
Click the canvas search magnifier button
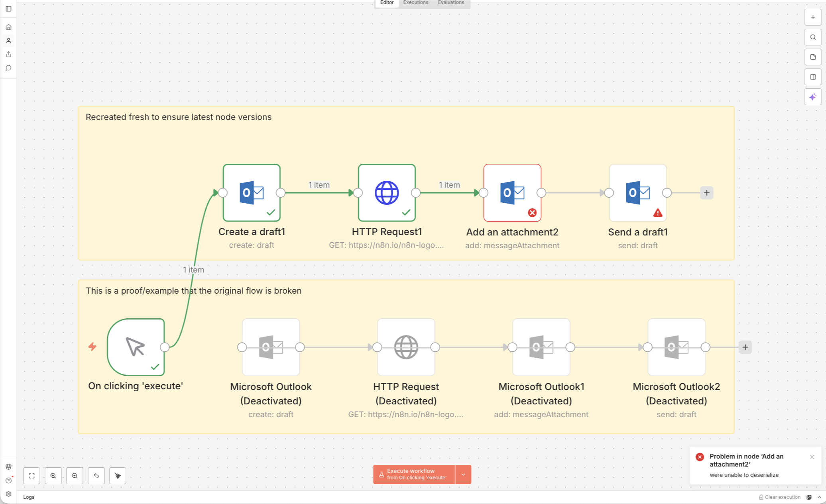pyautogui.click(x=813, y=37)
